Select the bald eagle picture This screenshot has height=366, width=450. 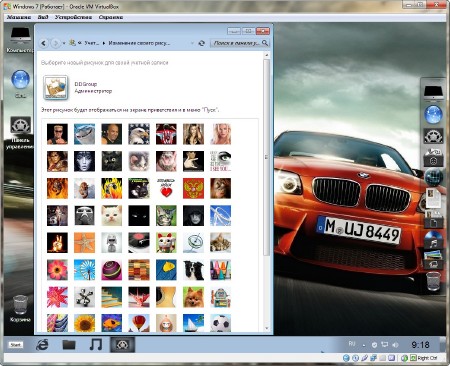click(x=139, y=134)
